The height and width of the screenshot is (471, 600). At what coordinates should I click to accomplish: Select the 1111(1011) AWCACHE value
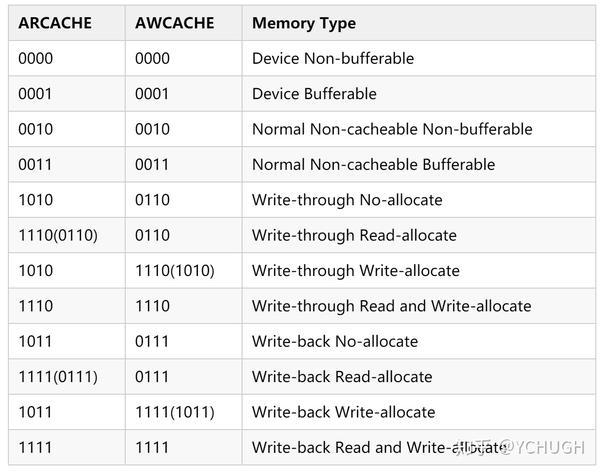click(x=175, y=412)
